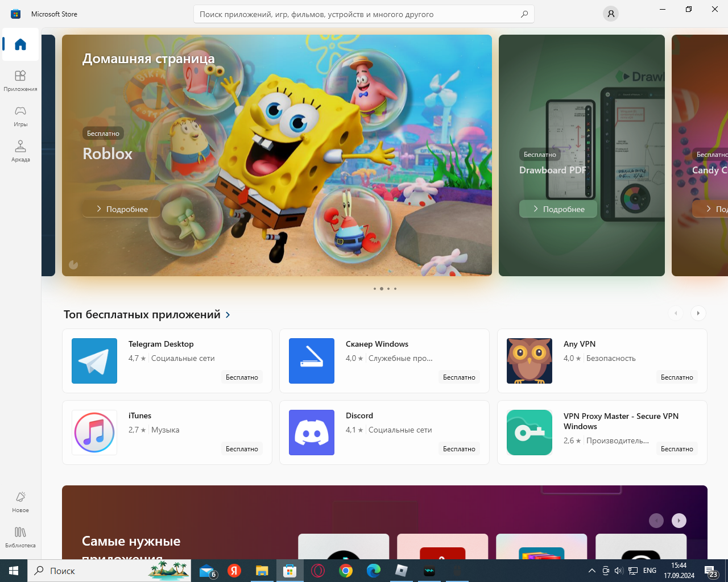Click Подробнее button for Drawboard PDF

pos(559,209)
